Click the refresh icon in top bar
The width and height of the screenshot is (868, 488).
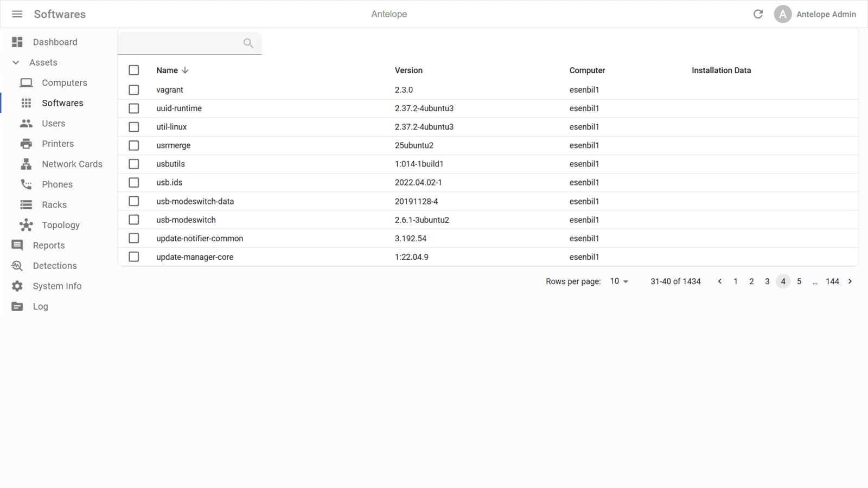click(x=758, y=14)
